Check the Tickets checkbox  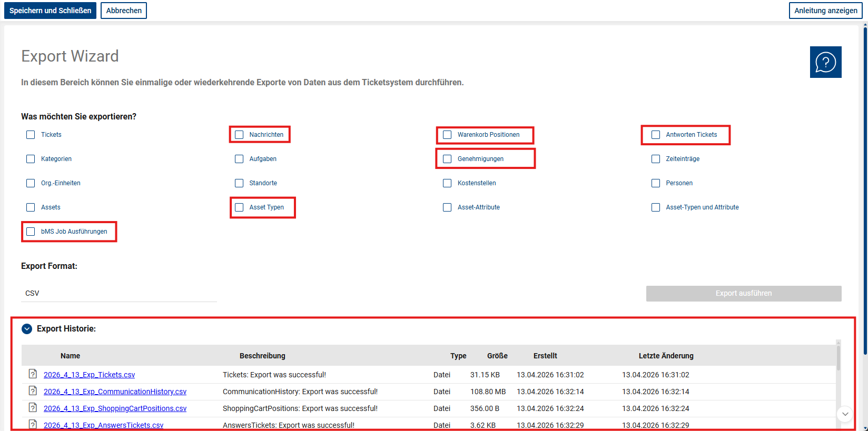pos(31,135)
